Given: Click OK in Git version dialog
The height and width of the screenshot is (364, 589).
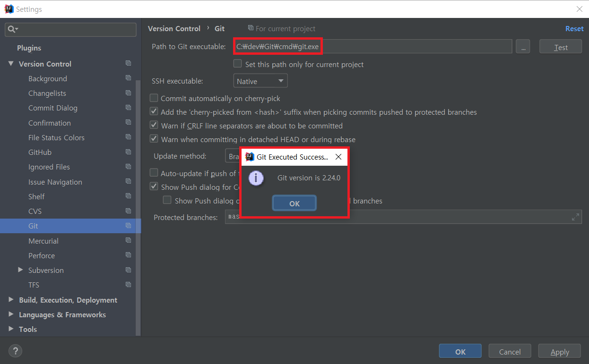Looking at the screenshot, I should pyautogui.click(x=294, y=203).
